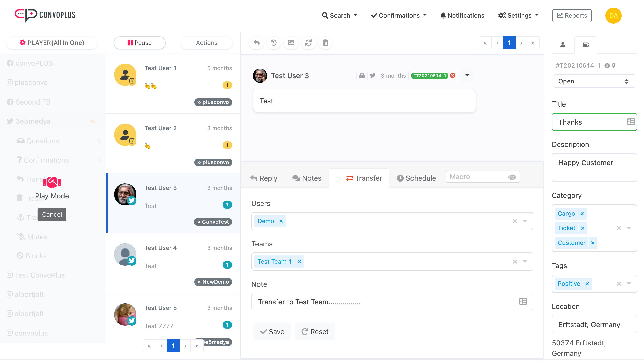Expand the Settings menu

pos(518,16)
